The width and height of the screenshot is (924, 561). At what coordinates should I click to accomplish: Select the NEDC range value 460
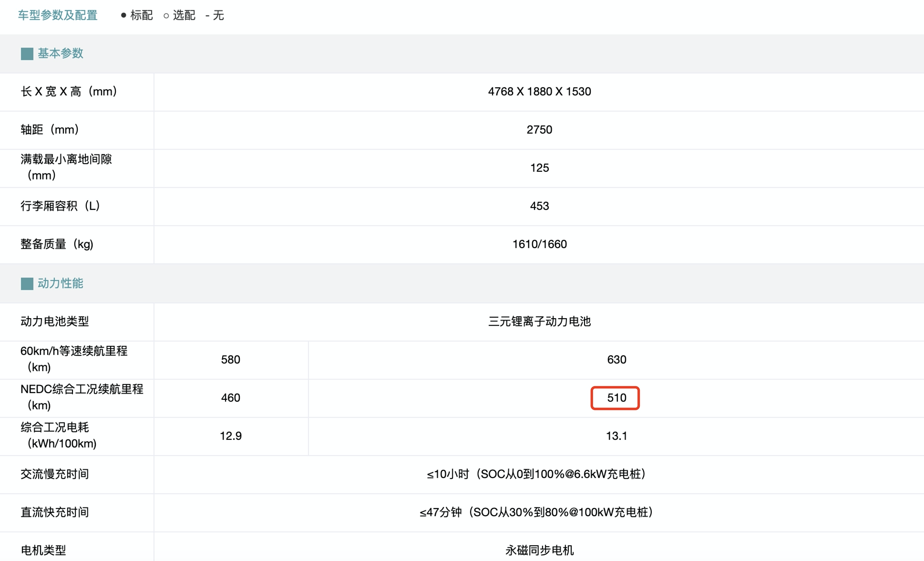pos(231,398)
